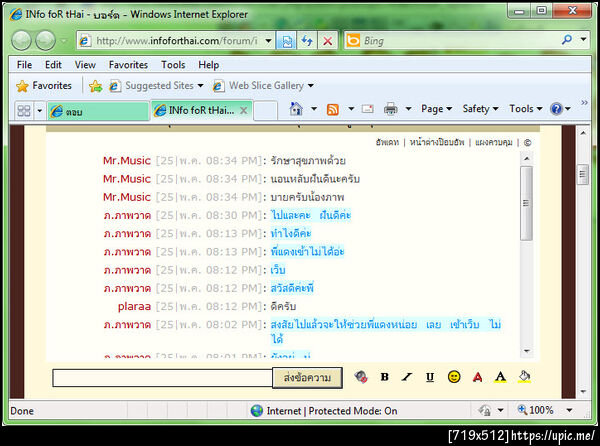This screenshot has height=446, width=600.
Task: Click the erase formatting icon beside send button
Action: [361, 377]
